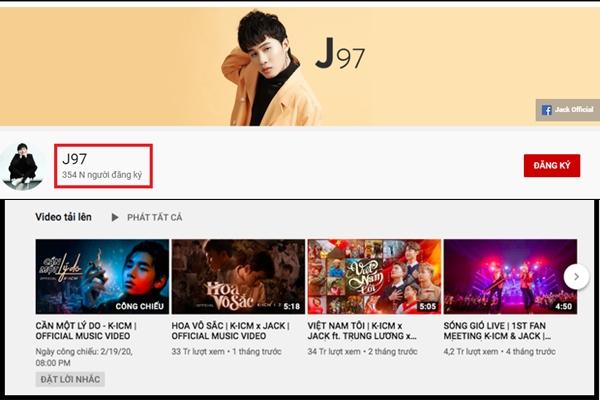Open the Jack Official link text
Image resolution: width=600 pixels, height=400 pixels.
tap(575, 110)
